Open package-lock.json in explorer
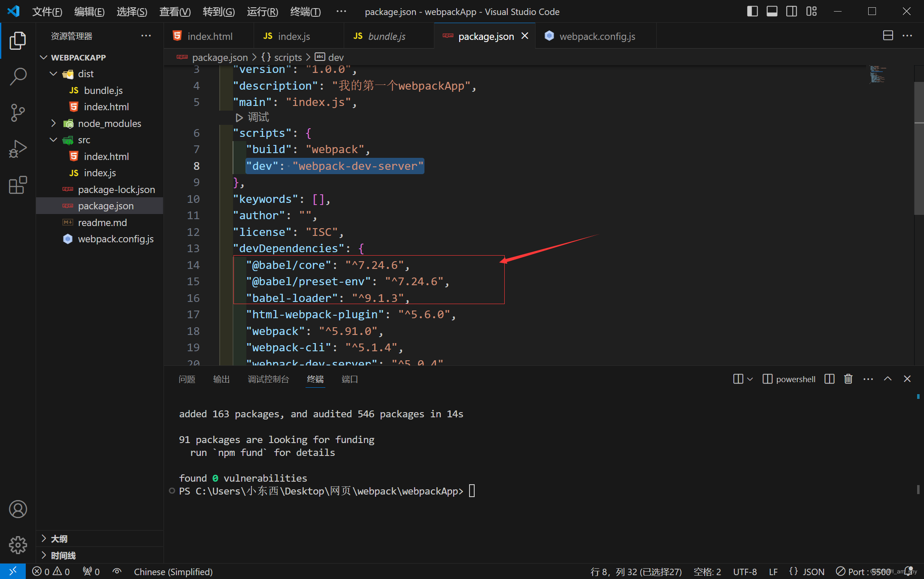Screen dimensions: 924x579 pyautogui.click(x=99, y=190)
